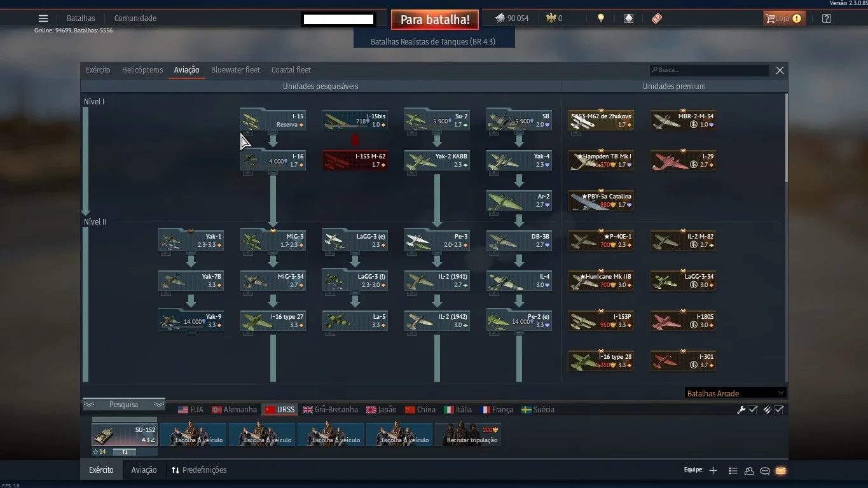868x488 pixels.
Task: Select the SU-152 crew slot
Action: click(x=125, y=435)
